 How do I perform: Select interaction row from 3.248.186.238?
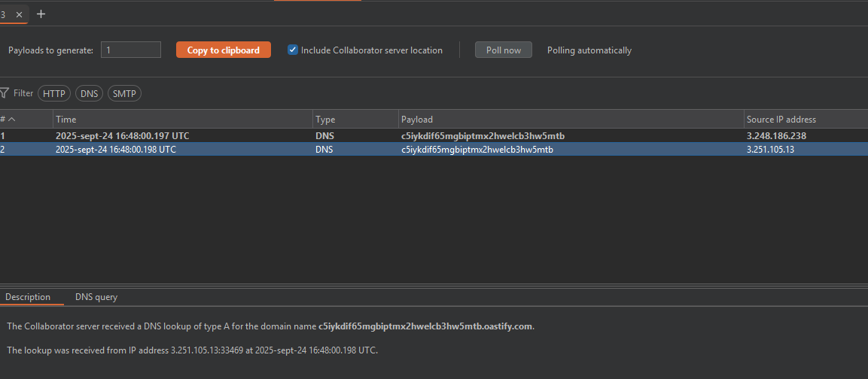pos(376,136)
